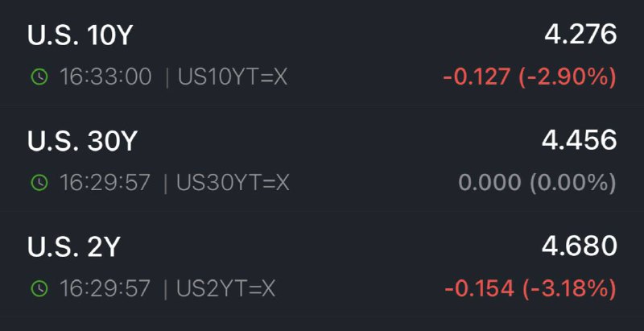The height and width of the screenshot is (331, 644).
Task: Open the U.S. 10Y bond entry
Action: click(x=322, y=52)
